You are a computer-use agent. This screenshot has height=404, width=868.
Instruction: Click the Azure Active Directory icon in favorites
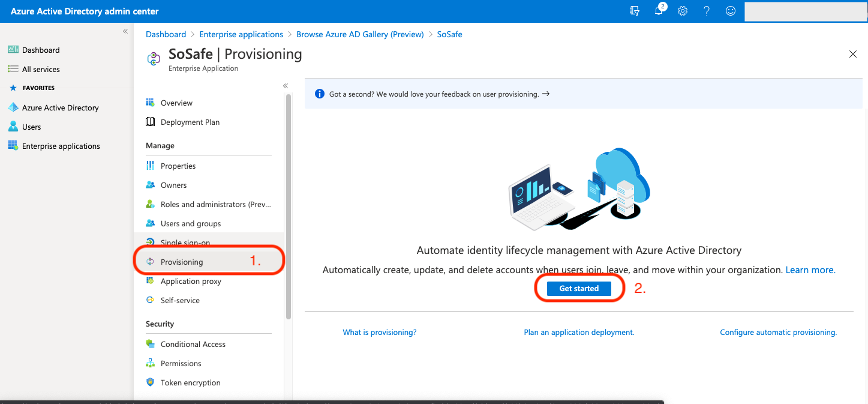click(13, 107)
